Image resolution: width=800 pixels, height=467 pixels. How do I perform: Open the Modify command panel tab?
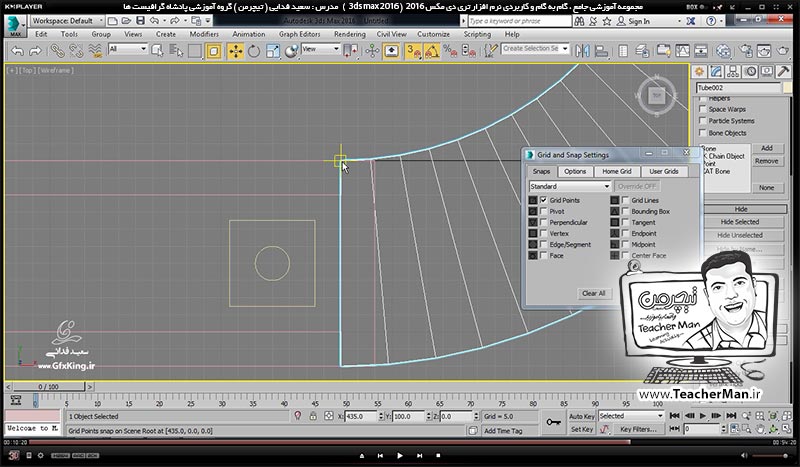coord(716,71)
